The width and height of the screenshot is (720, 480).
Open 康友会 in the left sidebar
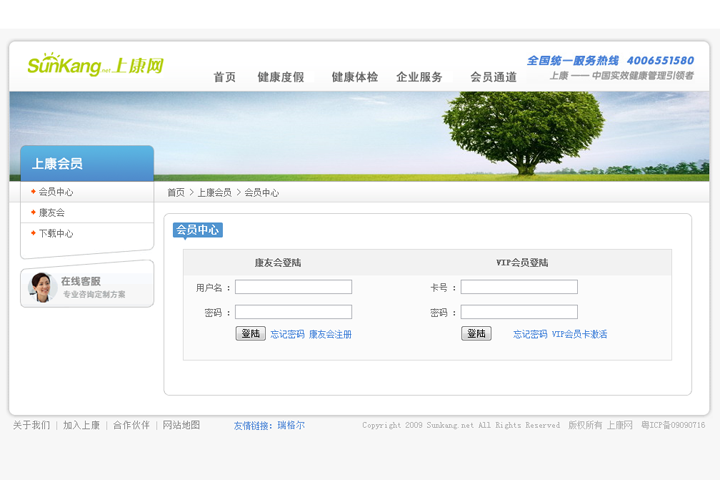point(52,213)
